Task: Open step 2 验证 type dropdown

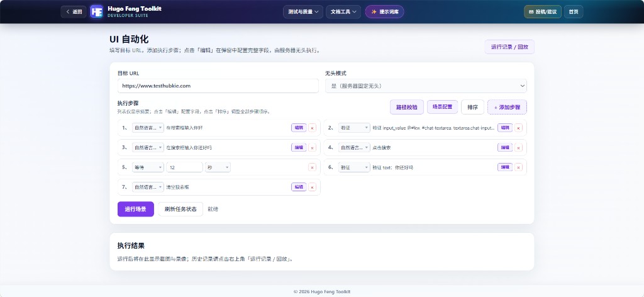Action: click(354, 128)
